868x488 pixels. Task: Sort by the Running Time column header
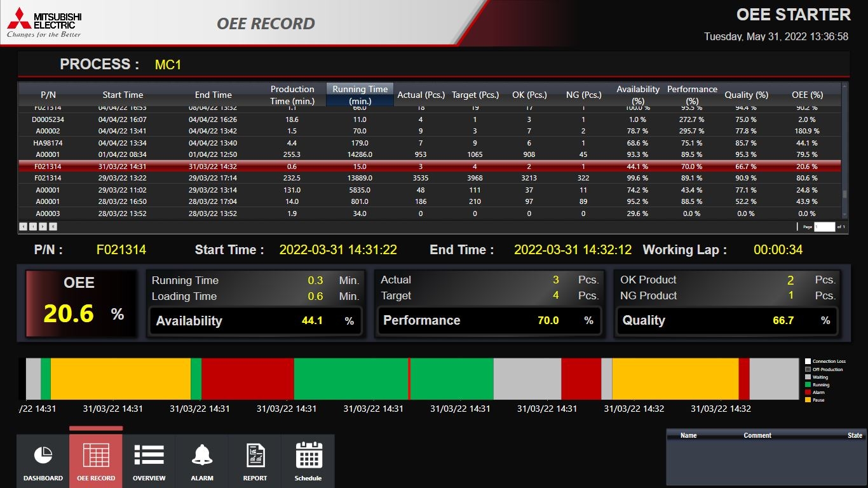(x=360, y=94)
